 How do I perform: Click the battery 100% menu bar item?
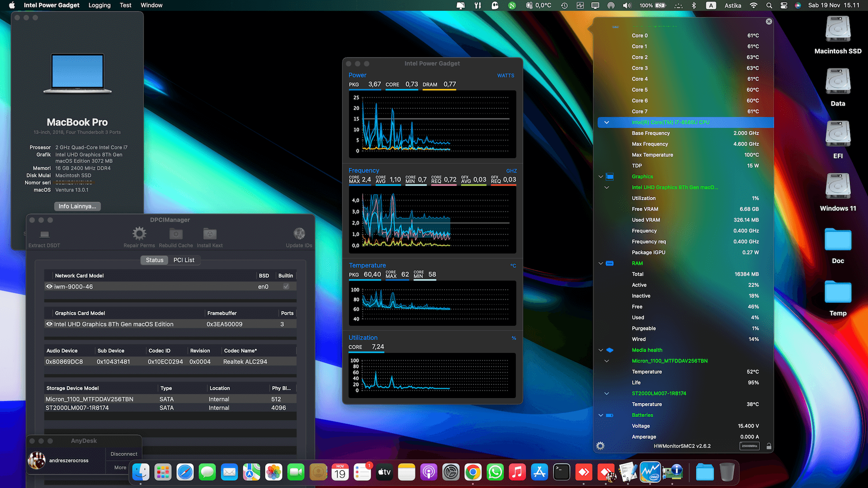tap(653, 5)
